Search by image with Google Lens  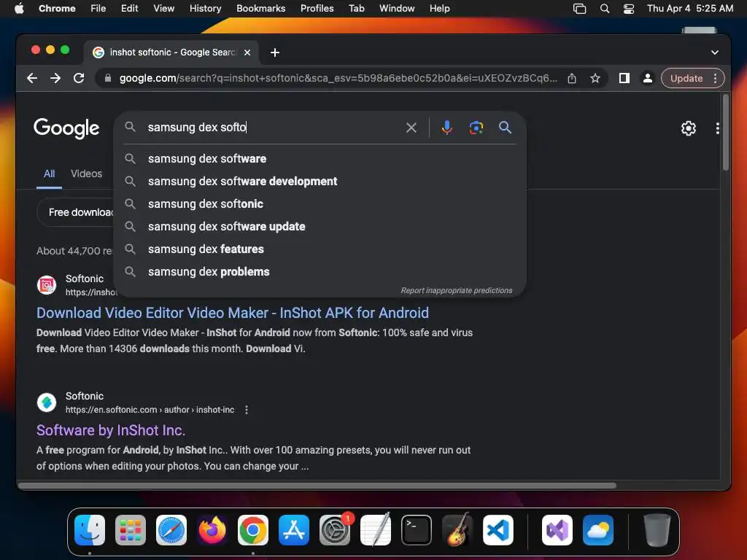coord(476,128)
